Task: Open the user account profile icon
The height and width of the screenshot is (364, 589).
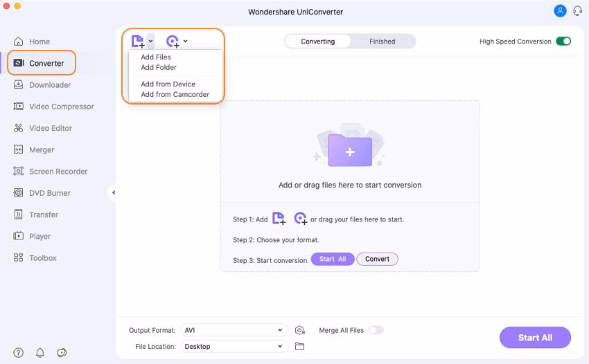Action: click(560, 11)
